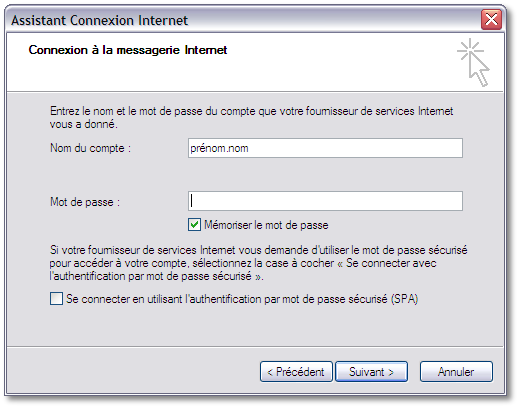Cancel the wizard with the Annuler button
Image resolution: width=519 pixels, height=408 pixels.
click(x=456, y=372)
